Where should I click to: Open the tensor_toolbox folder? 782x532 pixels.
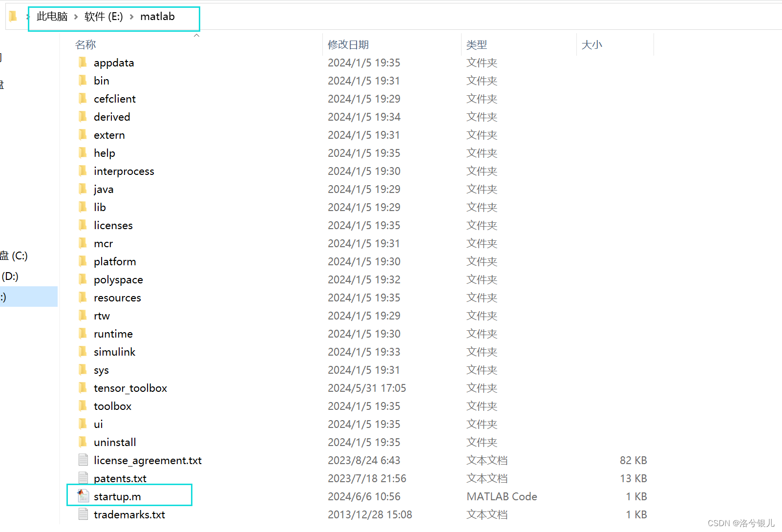click(130, 388)
